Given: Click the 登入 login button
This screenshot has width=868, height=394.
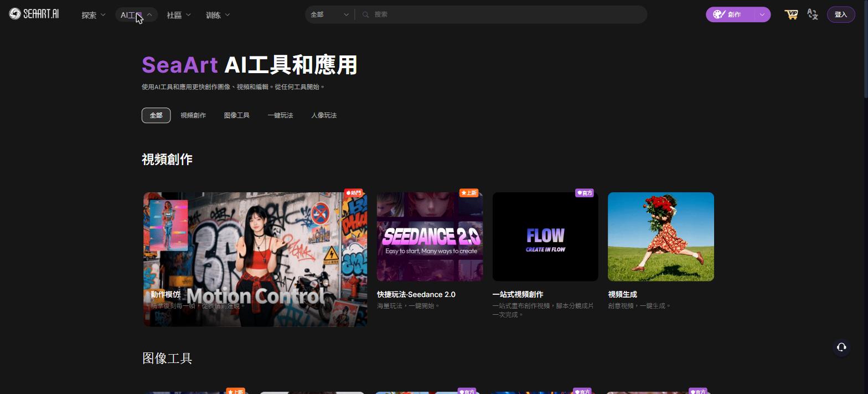Looking at the screenshot, I should [x=841, y=14].
